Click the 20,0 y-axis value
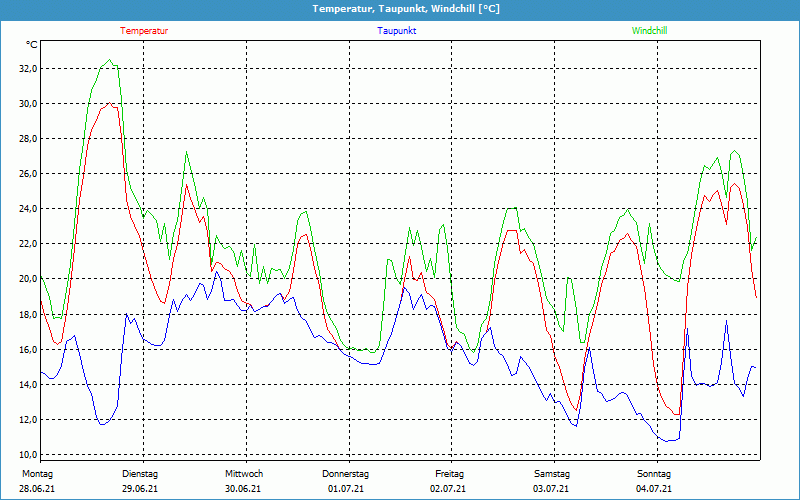800x500 pixels. 28,279
